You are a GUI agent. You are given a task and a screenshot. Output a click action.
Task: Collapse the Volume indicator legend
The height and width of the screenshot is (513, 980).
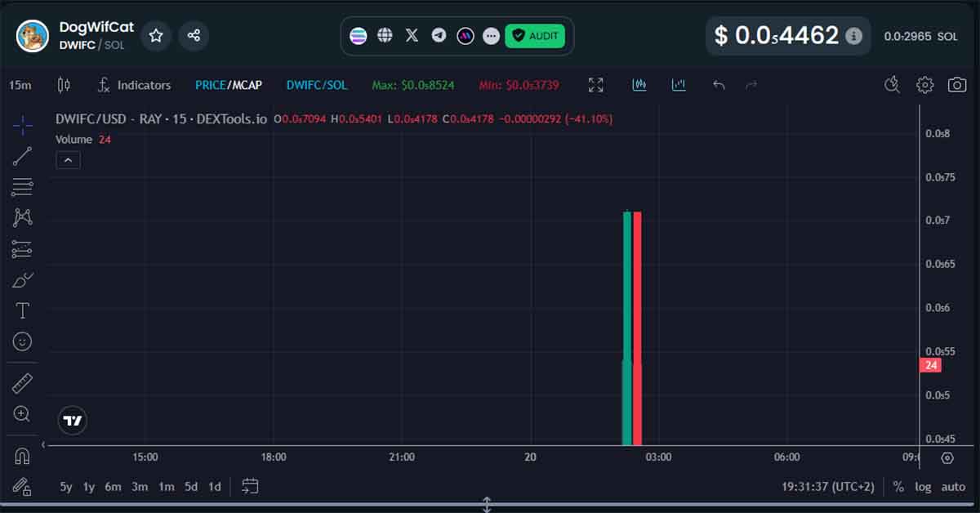tap(68, 160)
